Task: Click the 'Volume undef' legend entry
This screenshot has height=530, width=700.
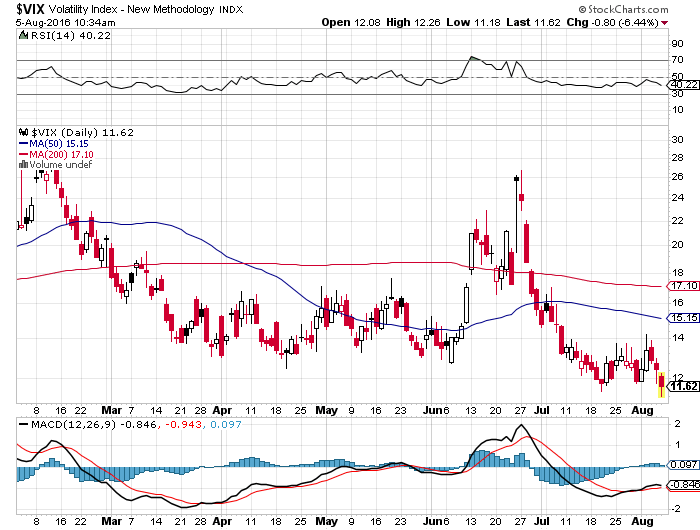Action: point(60,164)
